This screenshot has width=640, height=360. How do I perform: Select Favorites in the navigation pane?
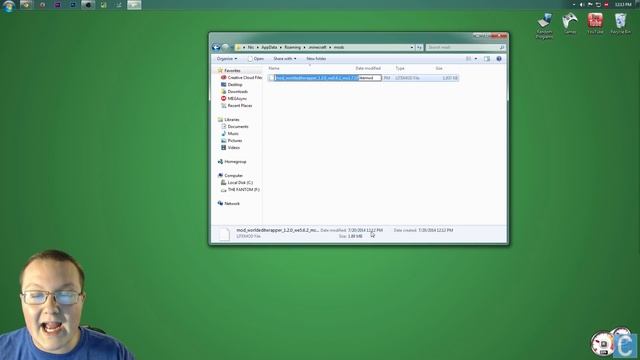coord(232,71)
